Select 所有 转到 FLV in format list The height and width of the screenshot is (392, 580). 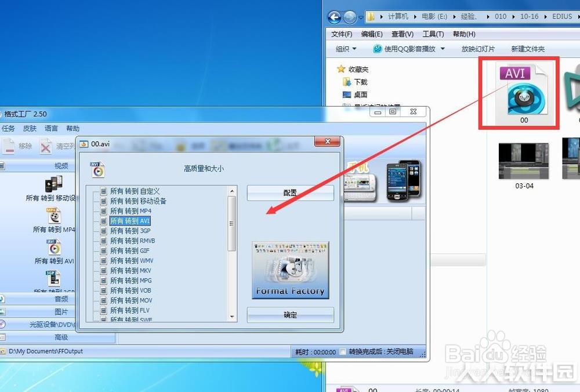pyautogui.click(x=130, y=310)
